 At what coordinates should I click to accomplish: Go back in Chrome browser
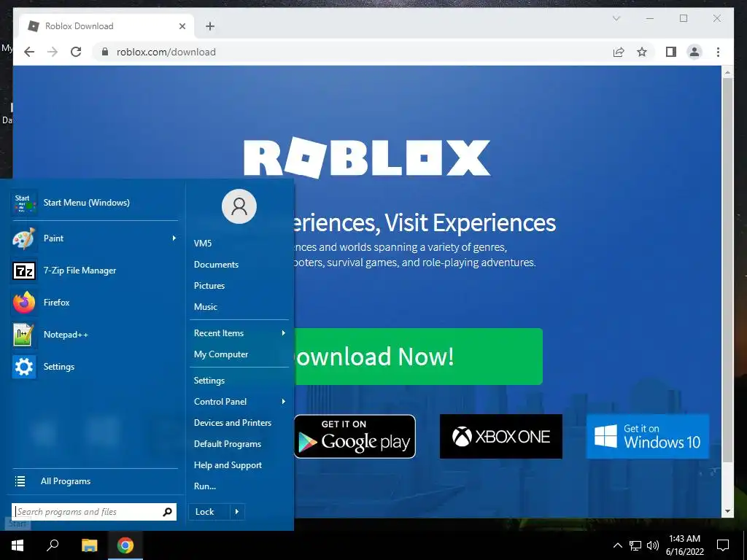29,52
